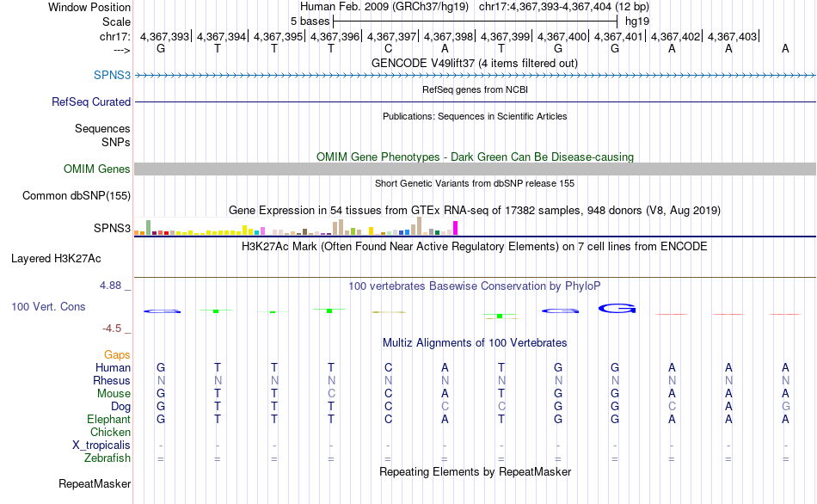
Task: Open 'Repeating Elements by RepeatMasker' title
Action: 475,471
